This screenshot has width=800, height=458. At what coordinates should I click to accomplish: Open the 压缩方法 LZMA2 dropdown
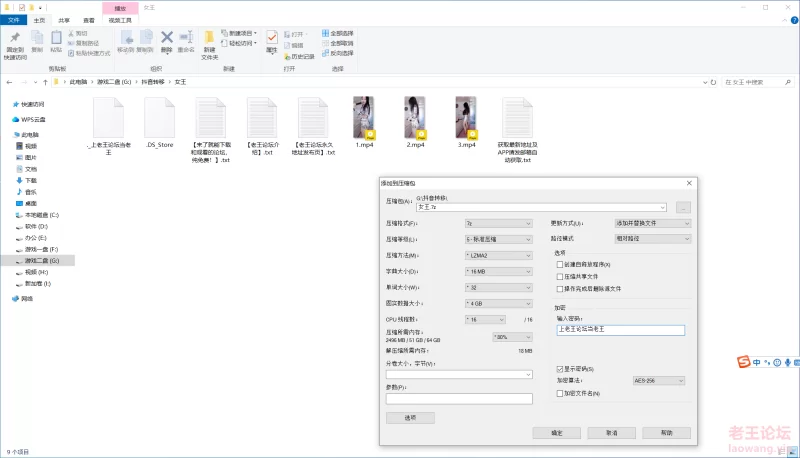point(498,256)
